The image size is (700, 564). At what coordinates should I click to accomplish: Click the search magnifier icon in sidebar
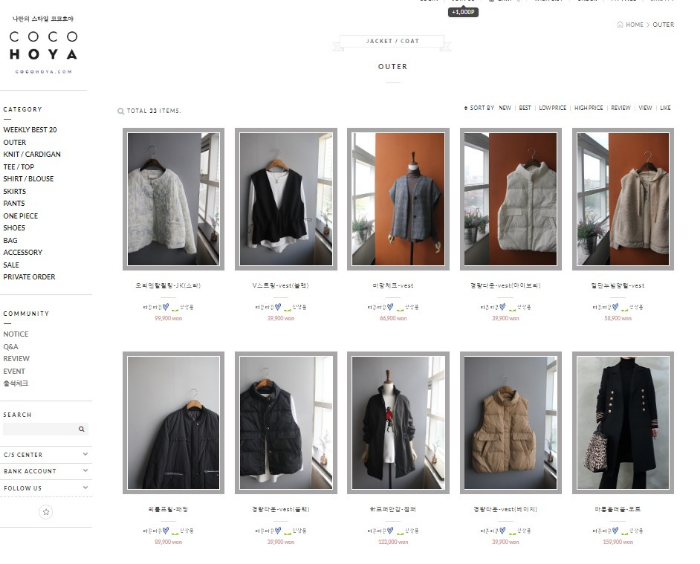(x=81, y=429)
